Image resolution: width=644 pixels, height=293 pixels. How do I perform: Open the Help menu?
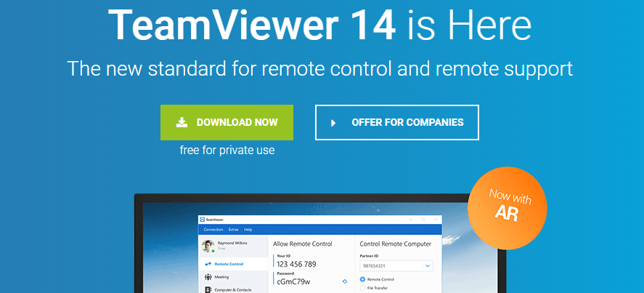click(248, 230)
